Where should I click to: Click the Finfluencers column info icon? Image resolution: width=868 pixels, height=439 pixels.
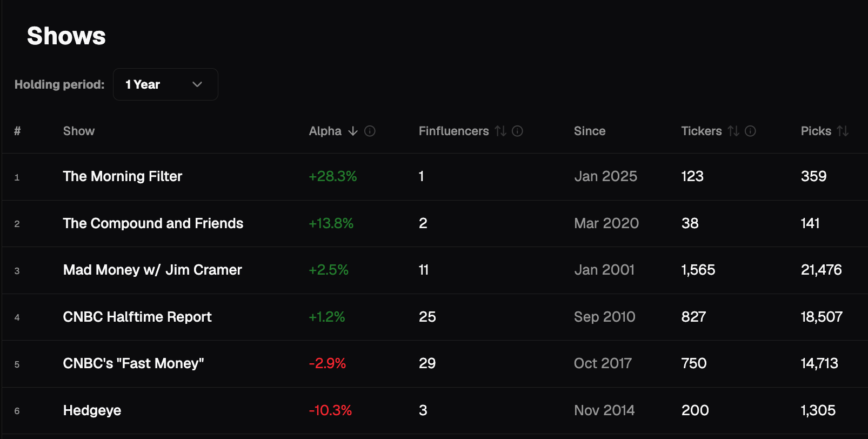click(517, 131)
